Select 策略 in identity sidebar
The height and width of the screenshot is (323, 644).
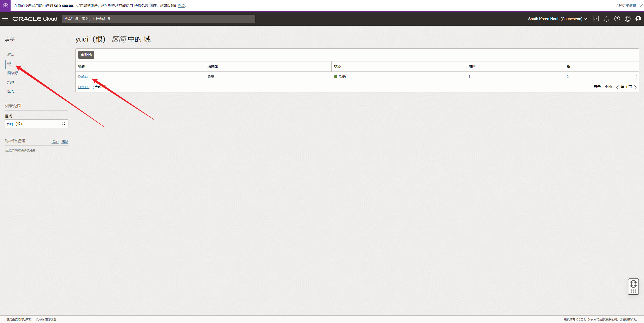pos(11,82)
